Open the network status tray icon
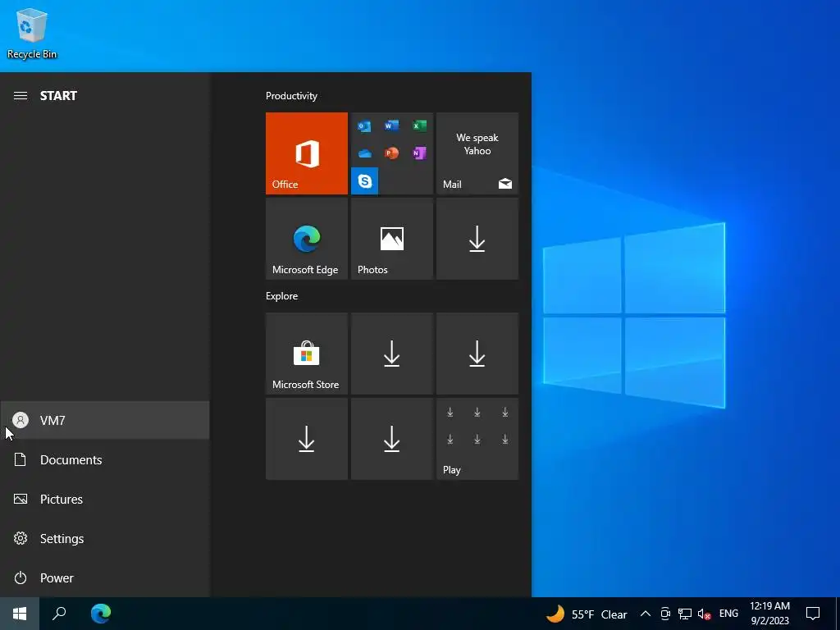The image size is (840, 630). click(685, 614)
